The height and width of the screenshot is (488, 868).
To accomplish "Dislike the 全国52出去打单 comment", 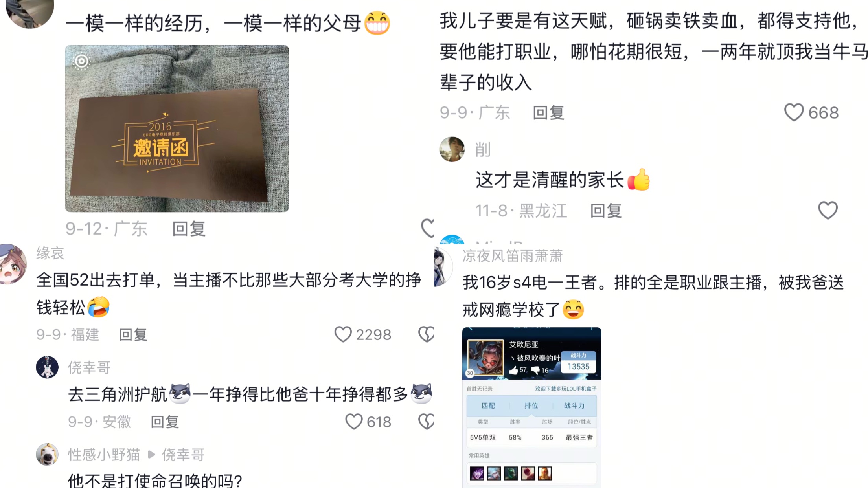I will point(426,334).
